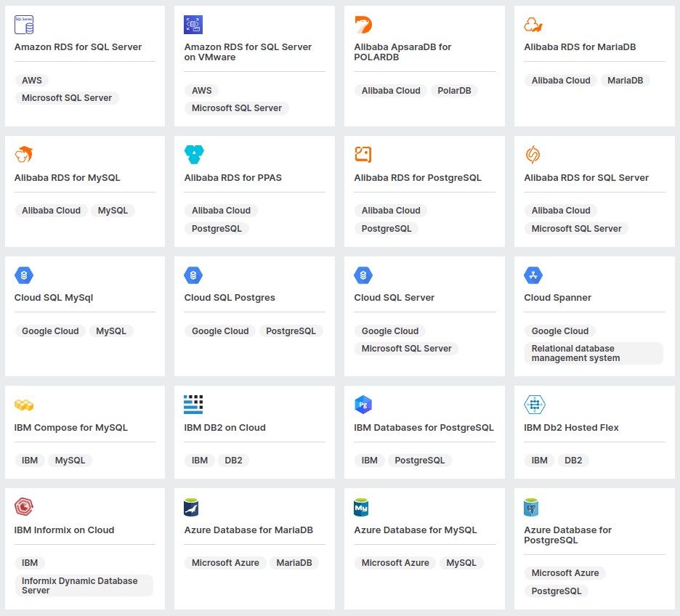
Task: Select MySQL tag on Azure Database for MySQL
Action: (461, 563)
